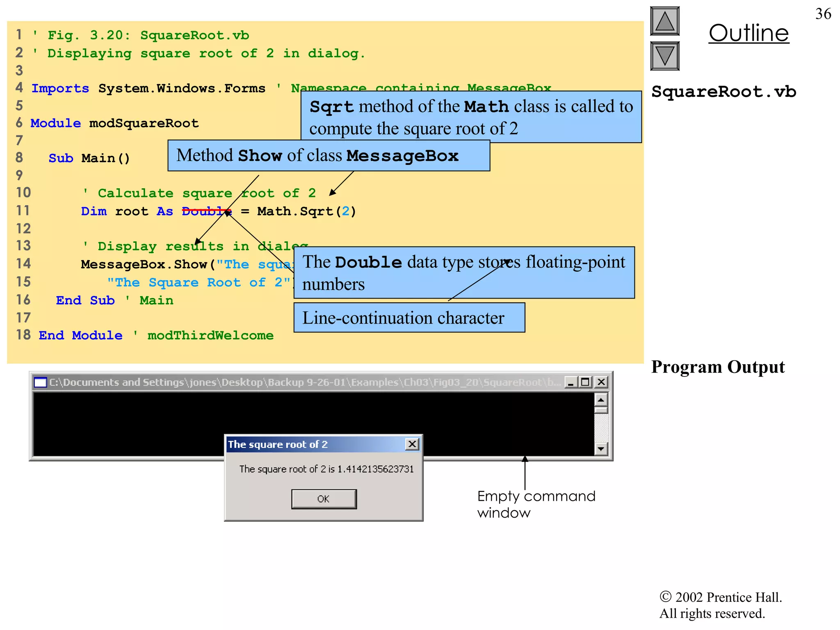The image size is (840, 630).
Task: Click the command window title bar path
Action: tap(304, 382)
